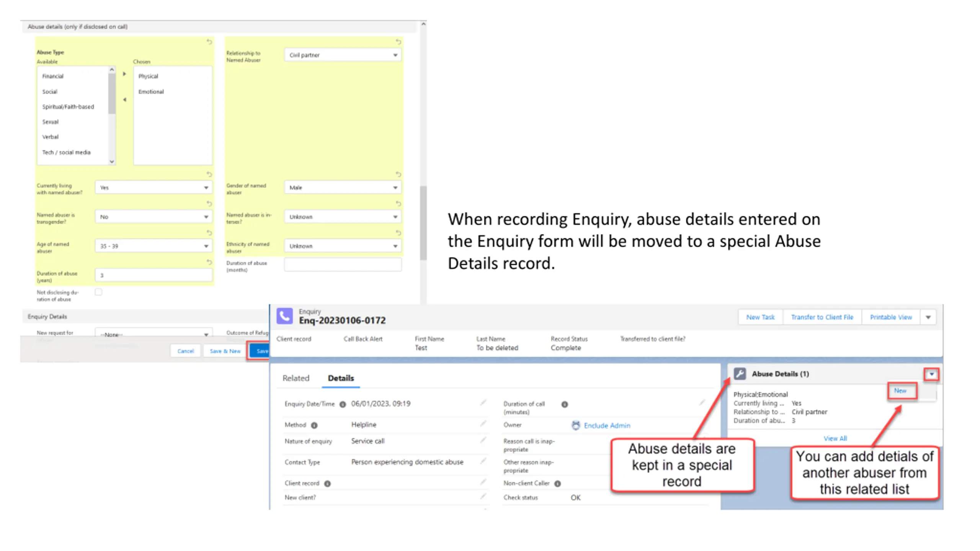Open Named abuser is transgender dropdown
Image resolution: width=980 pixels, height=551 pixels.
point(154,217)
